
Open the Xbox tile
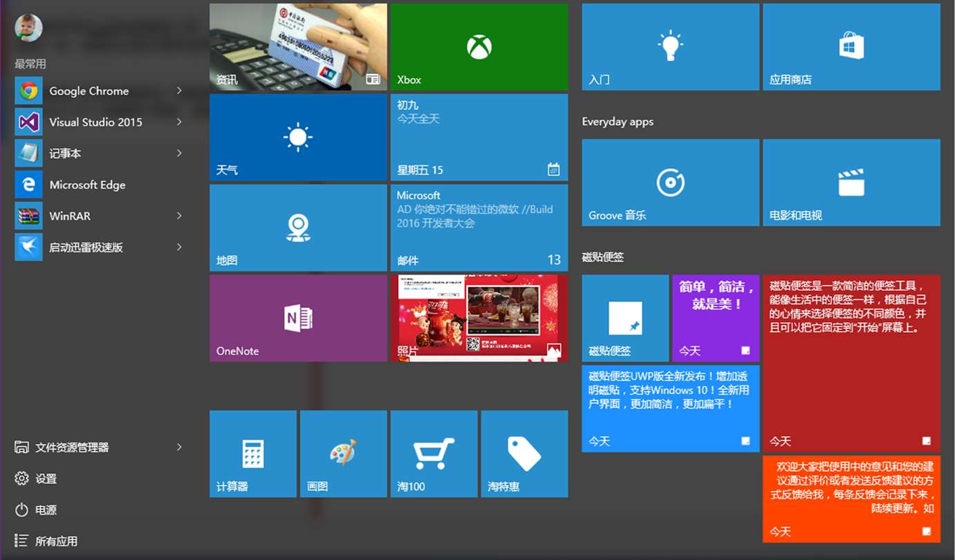(x=479, y=47)
